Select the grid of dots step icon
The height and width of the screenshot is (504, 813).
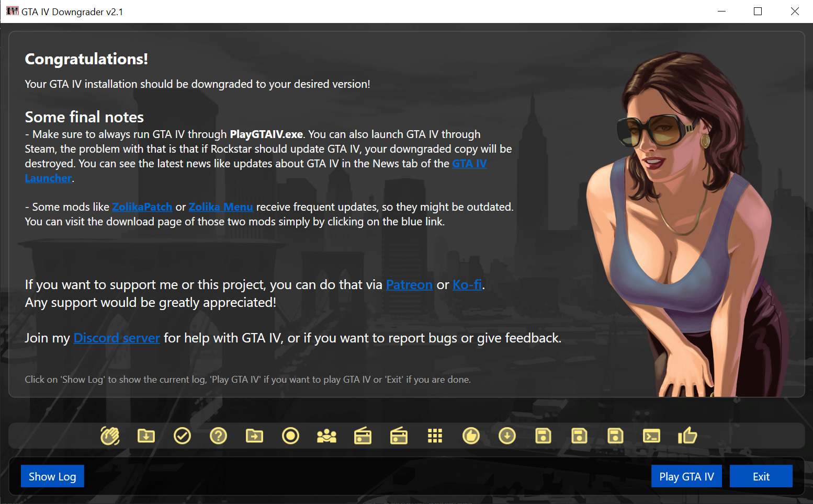coord(435,436)
